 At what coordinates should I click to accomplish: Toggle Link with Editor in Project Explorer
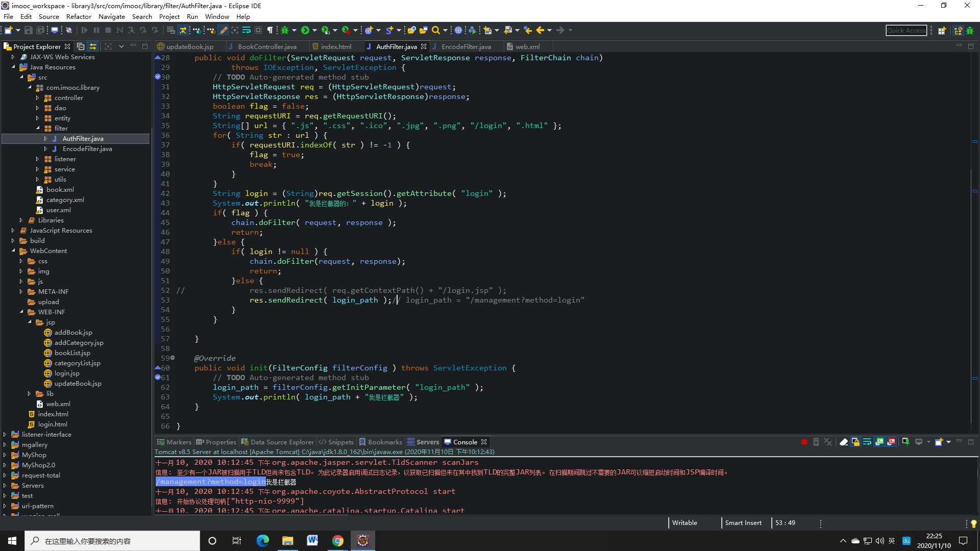93,46
